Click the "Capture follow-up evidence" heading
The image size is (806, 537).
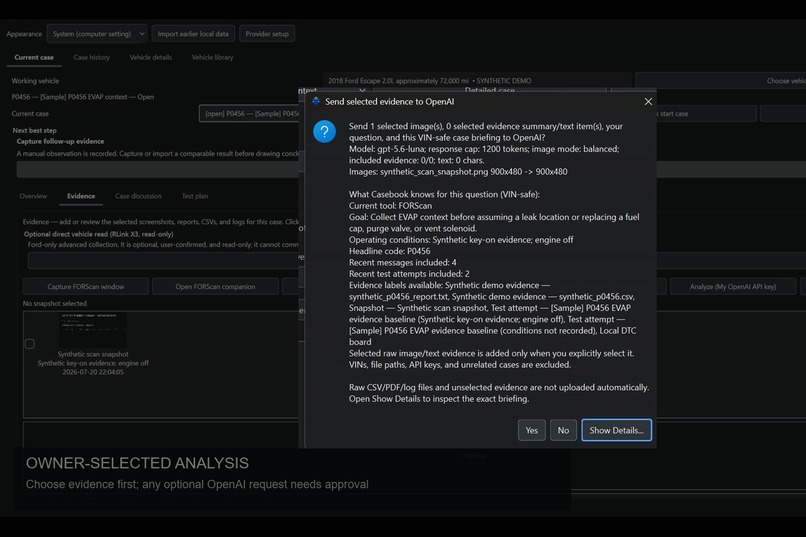click(x=60, y=141)
